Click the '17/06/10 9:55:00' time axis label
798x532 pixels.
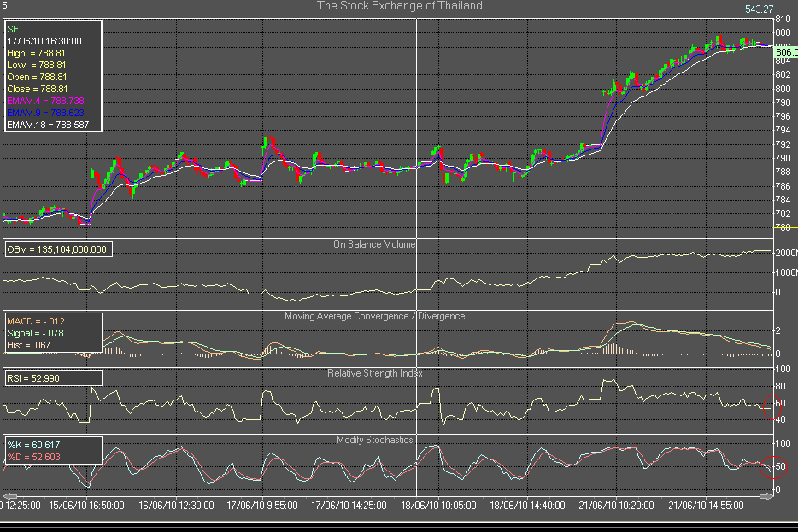pos(262,506)
